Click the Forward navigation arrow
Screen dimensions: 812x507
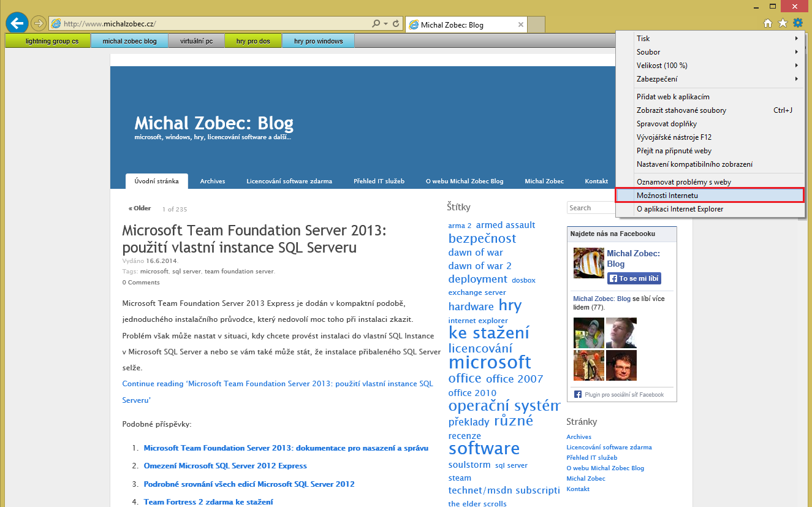coord(39,23)
